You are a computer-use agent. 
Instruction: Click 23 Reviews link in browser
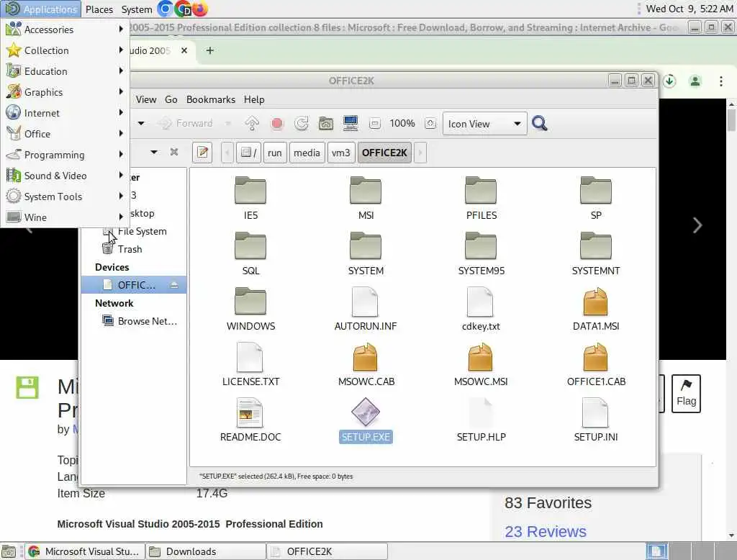(546, 531)
